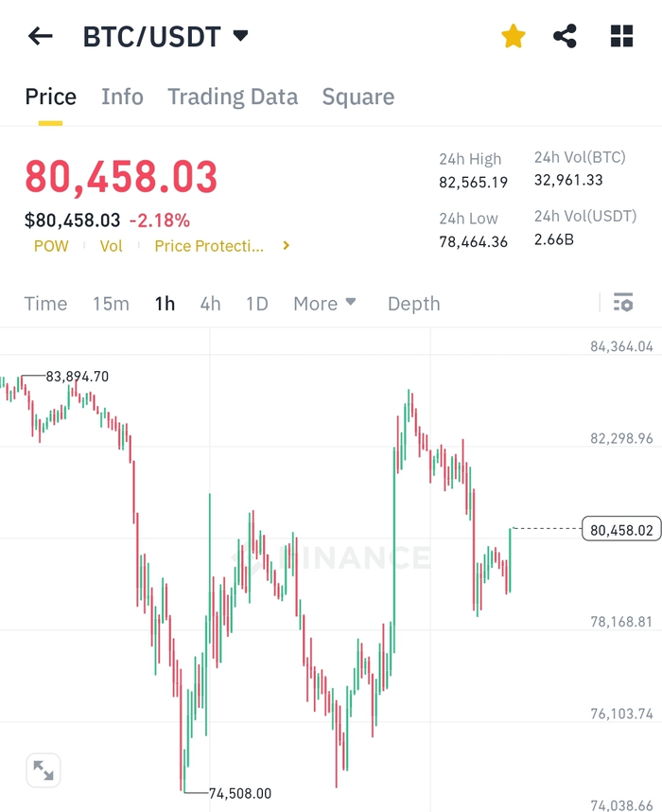Screen dimensions: 662x812
Task: Select the Time line chart view
Action: pyautogui.click(x=45, y=304)
